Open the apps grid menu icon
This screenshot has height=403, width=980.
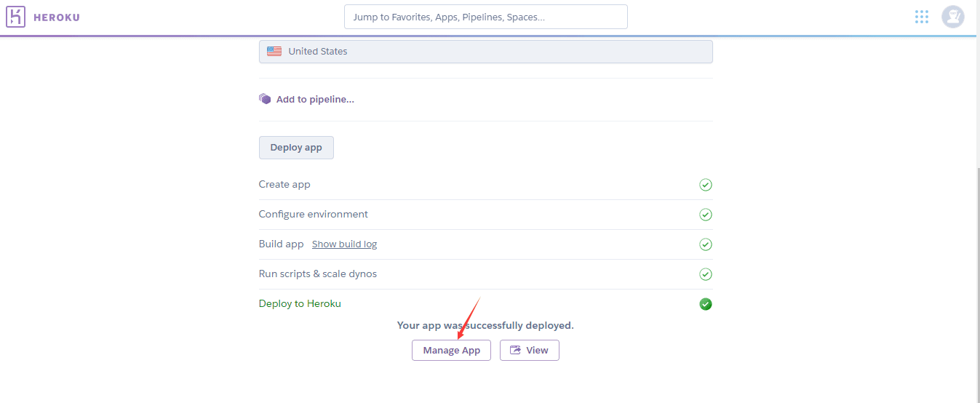coord(922,17)
